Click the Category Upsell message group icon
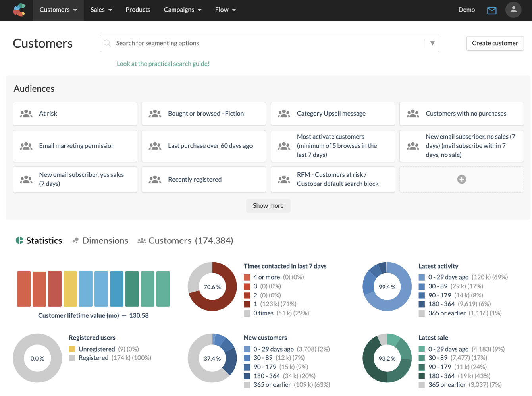This screenshot has height=396, width=532. (284, 114)
